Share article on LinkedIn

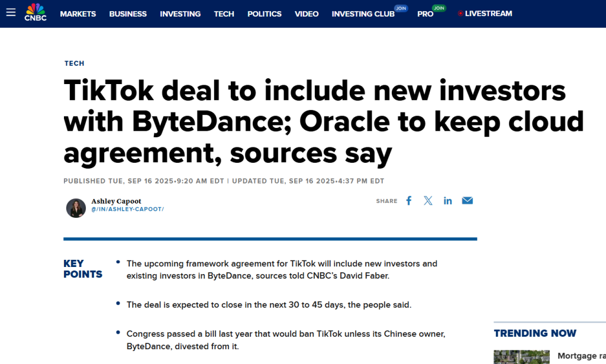click(x=447, y=201)
